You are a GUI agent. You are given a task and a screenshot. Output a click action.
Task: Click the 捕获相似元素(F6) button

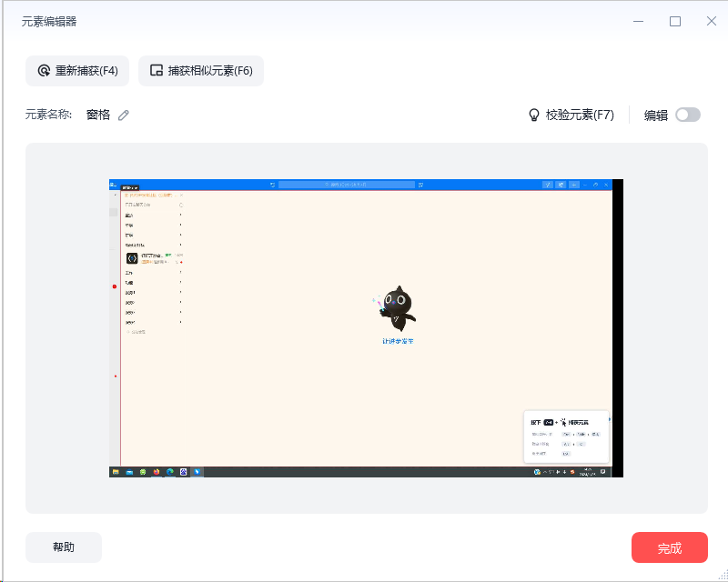[x=201, y=71]
